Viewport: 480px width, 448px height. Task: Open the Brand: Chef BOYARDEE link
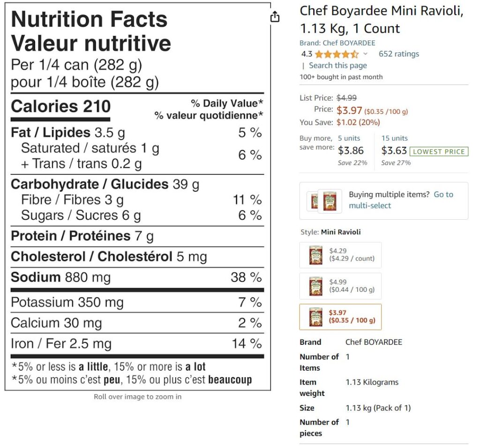click(x=337, y=43)
